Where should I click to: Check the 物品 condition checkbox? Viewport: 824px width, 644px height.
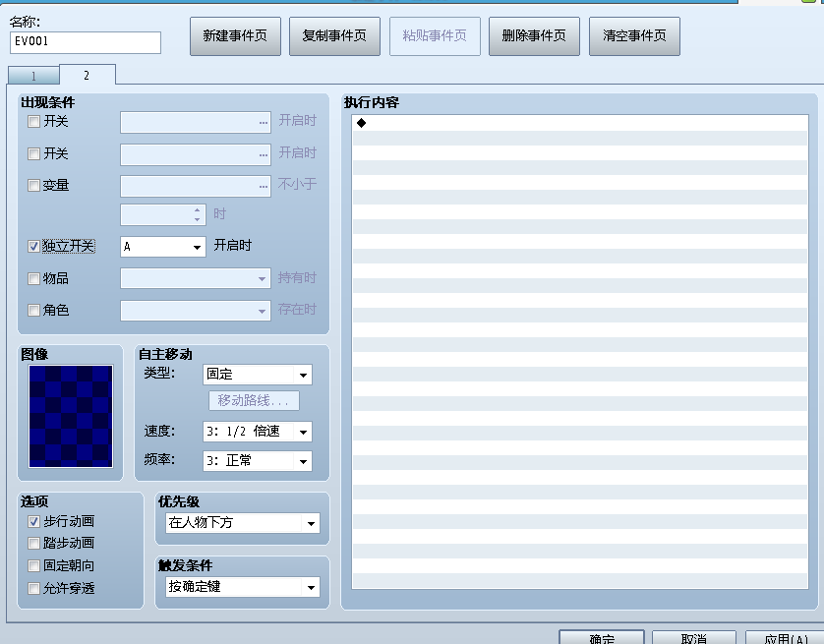pyautogui.click(x=33, y=279)
